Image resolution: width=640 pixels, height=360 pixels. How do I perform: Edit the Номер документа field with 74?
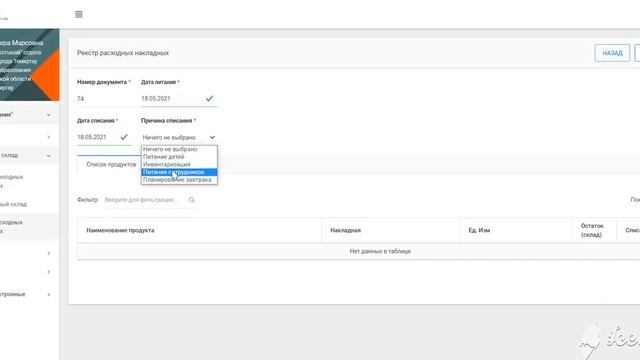[x=104, y=99]
